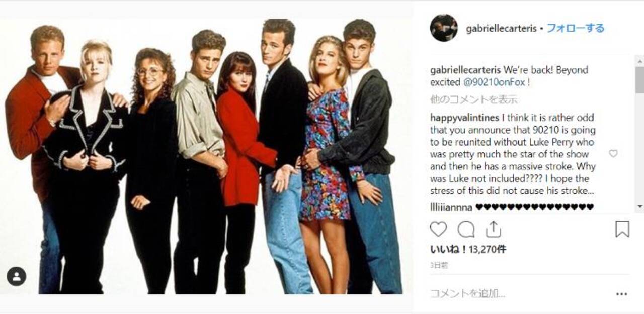Follow gabriellecarteris via the フォローする link
Viewport: 644px width, 314px height.
576,28
